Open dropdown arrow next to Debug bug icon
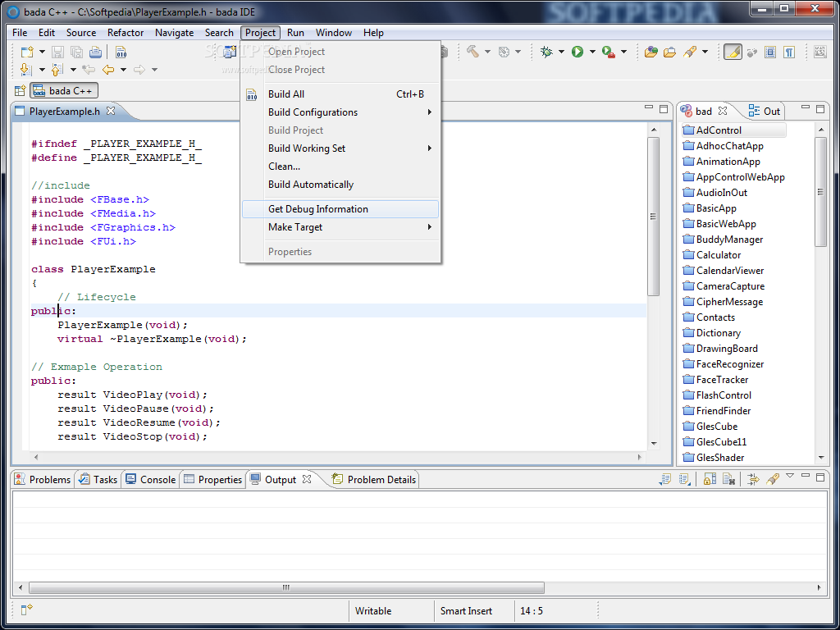 coord(561,52)
